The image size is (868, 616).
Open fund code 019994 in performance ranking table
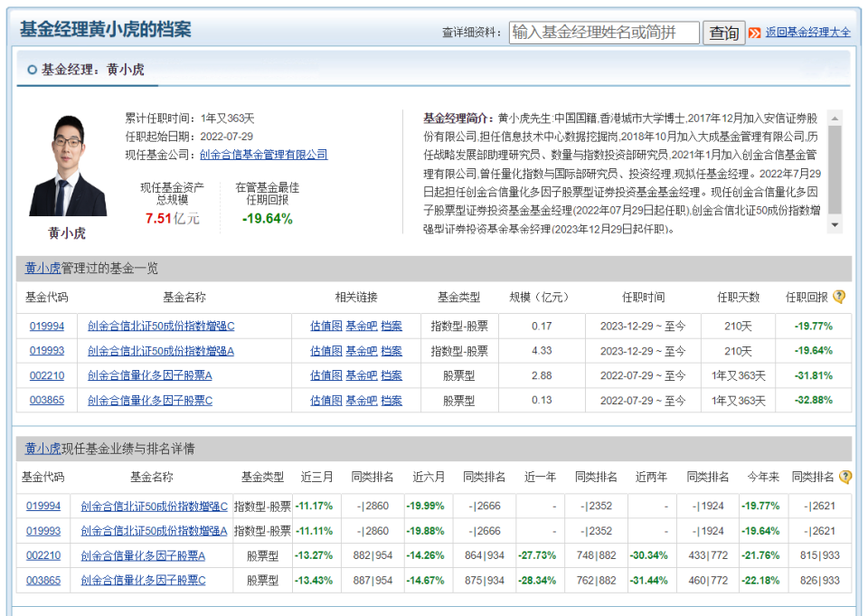click(43, 506)
